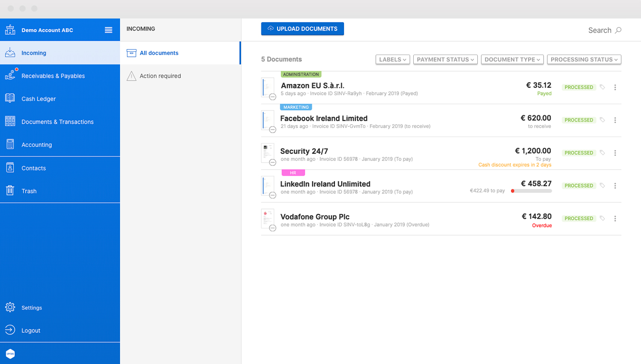Open Settings via the gear icon
641x364 pixels.
[x=10, y=307]
